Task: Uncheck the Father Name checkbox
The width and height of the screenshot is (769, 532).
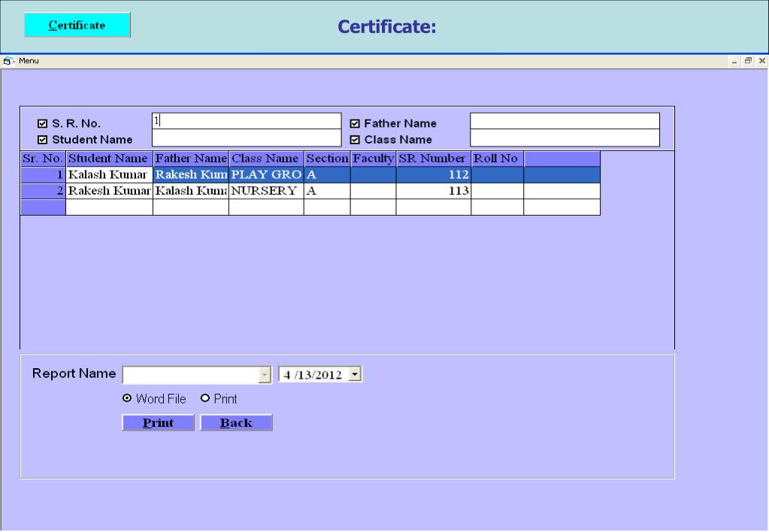Action: [356, 124]
